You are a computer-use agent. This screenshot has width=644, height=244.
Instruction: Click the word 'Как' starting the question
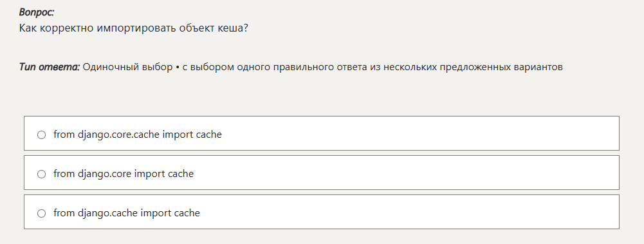pyautogui.click(x=28, y=29)
